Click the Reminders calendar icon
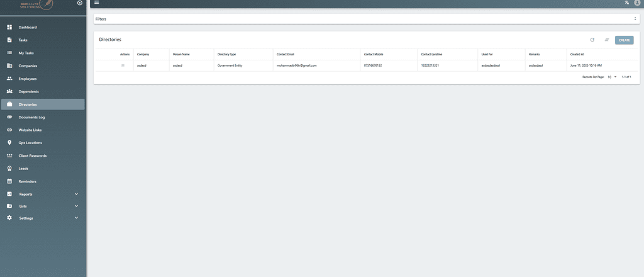 click(9, 181)
